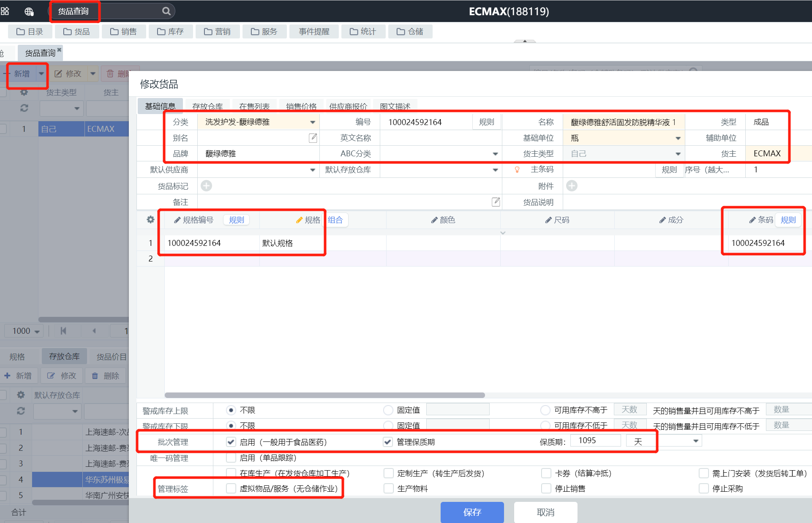Click the 规则 link beside 条码
812x523 pixels.
(x=788, y=220)
